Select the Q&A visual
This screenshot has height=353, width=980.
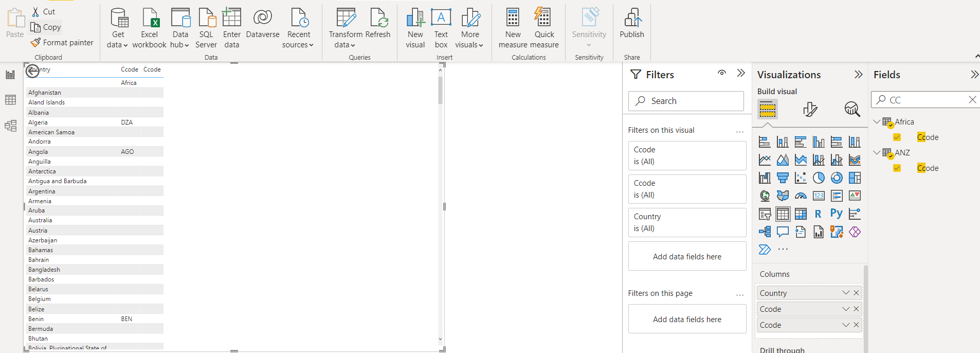coord(783,232)
